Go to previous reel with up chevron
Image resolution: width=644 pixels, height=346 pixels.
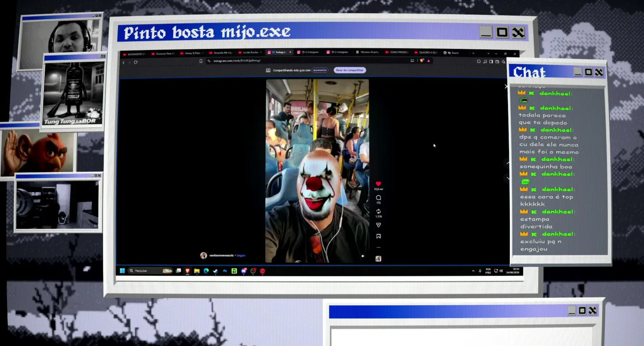(508, 163)
